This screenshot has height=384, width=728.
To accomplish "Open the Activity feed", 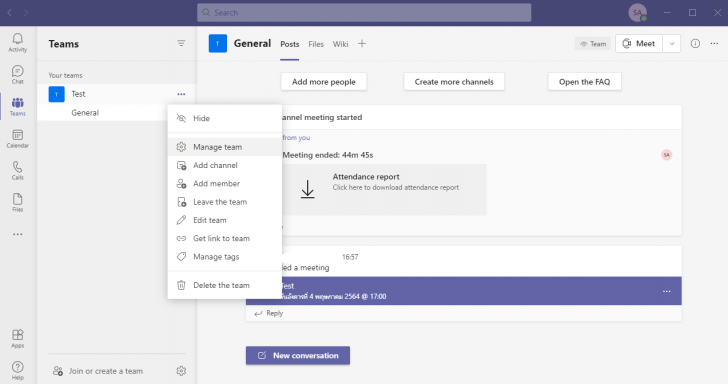I will [x=18, y=42].
